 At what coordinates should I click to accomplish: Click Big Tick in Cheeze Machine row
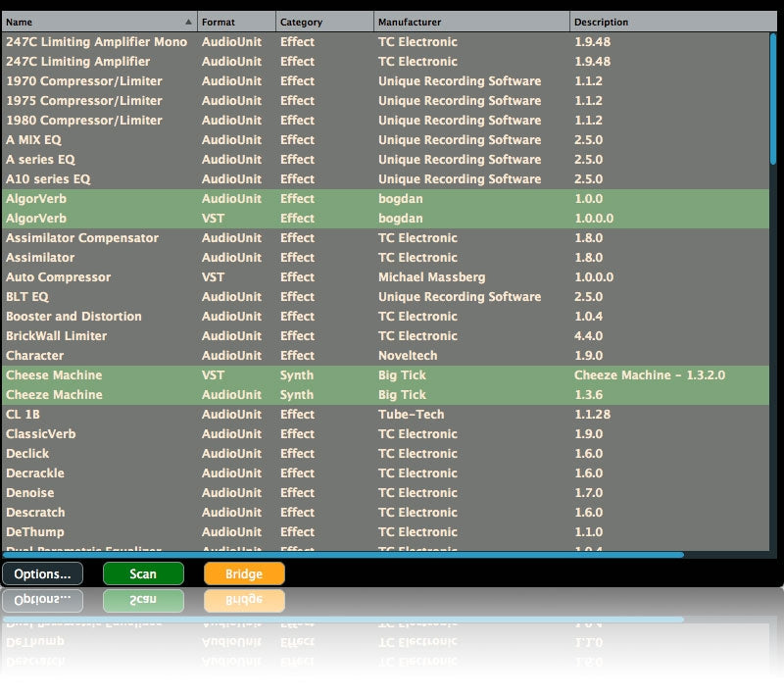coord(402,394)
